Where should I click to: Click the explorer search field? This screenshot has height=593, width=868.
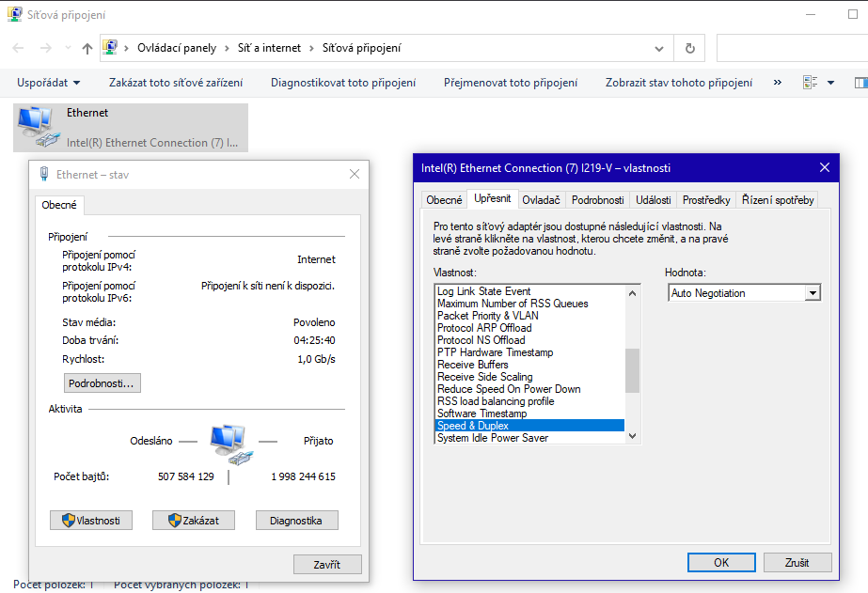tap(792, 48)
